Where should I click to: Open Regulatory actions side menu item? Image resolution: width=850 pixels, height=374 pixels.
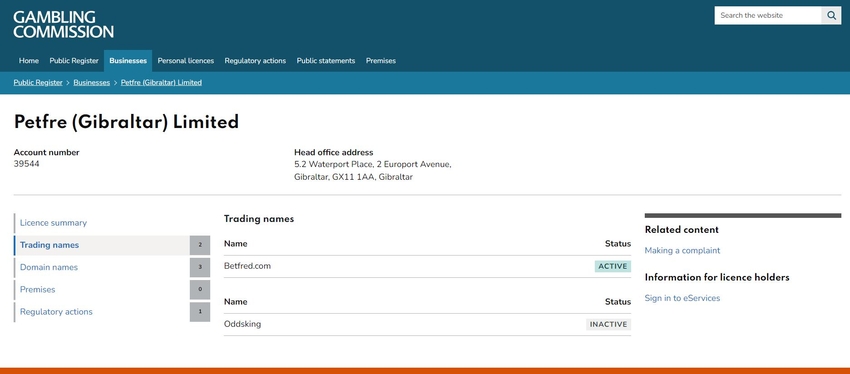112,312
